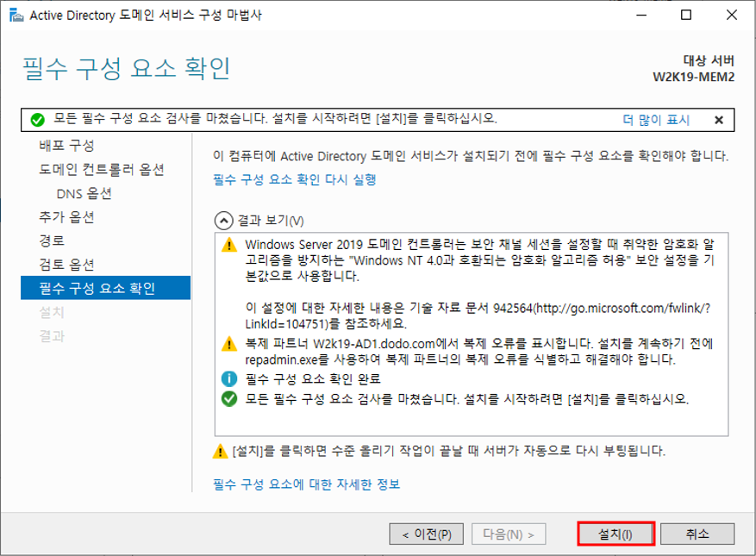The width and height of the screenshot is (756, 556).
Task: Click the green check icon in the notification bar
Action: tap(38, 120)
